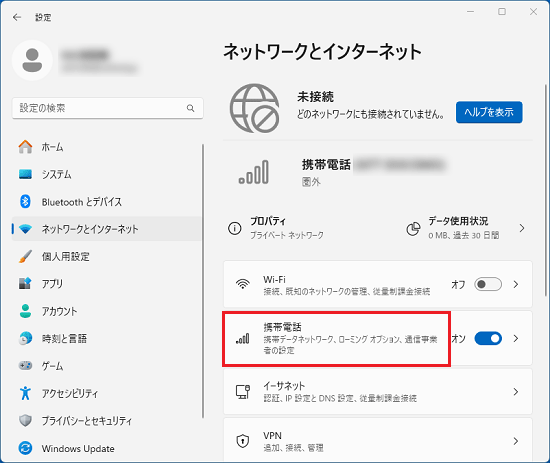The height and width of the screenshot is (463, 550).
Task: Click the 設定の検索 search field
Action: [108, 108]
